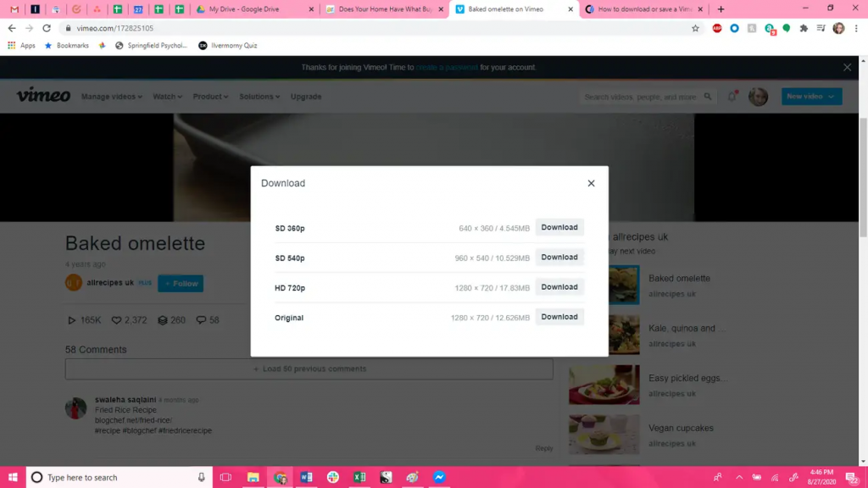Follow the create a password link

click(447, 68)
